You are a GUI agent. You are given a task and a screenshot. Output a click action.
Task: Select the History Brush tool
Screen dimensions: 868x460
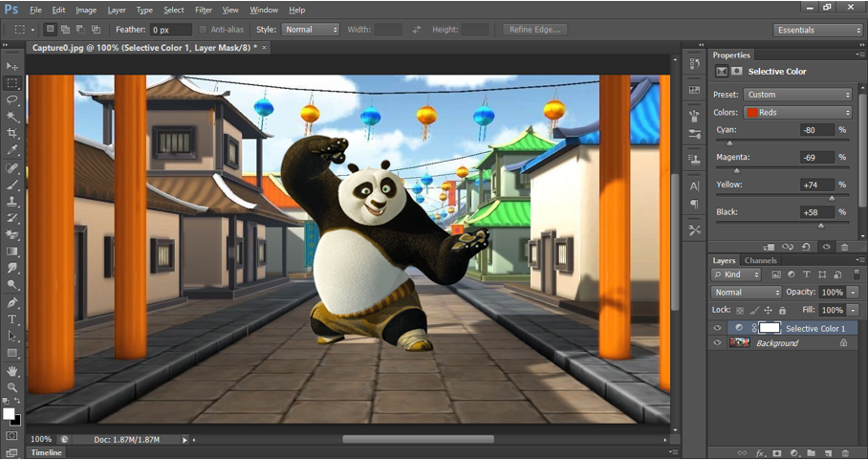click(x=12, y=217)
